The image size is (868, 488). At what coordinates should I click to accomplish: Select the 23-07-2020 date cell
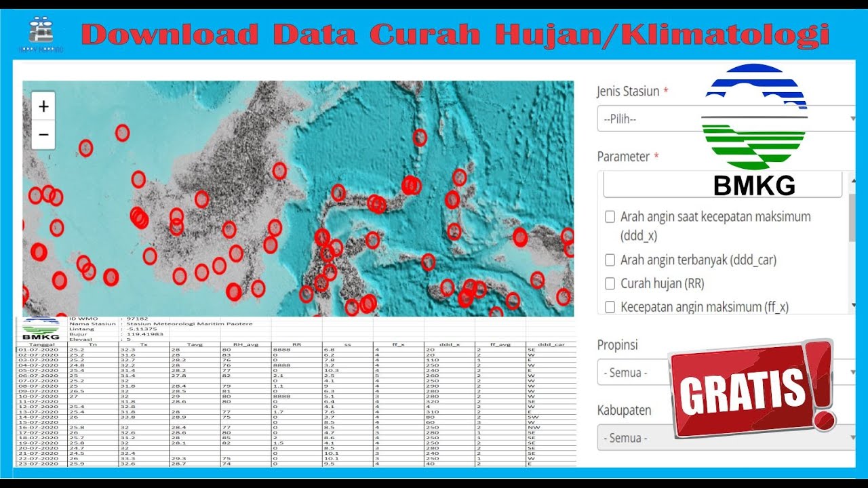tap(43, 464)
